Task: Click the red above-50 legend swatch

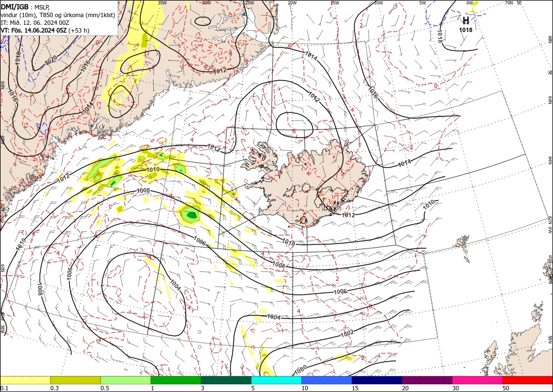Action: (x=528, y=380)
